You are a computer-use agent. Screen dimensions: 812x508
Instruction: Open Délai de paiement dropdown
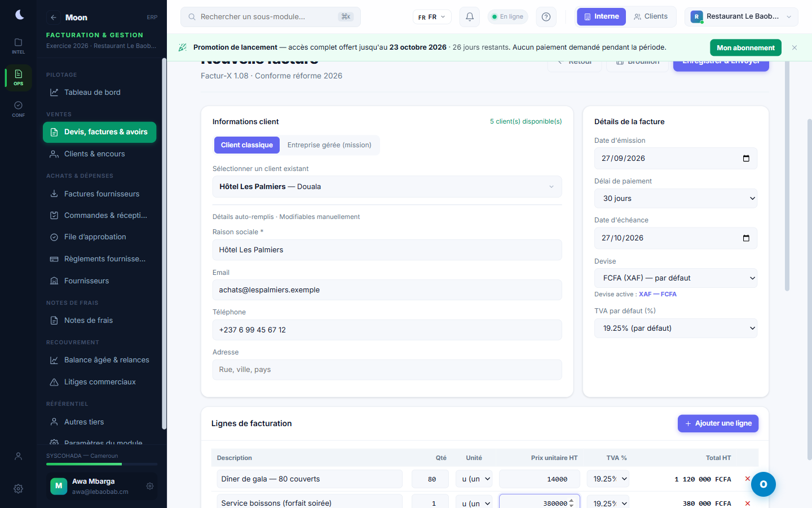tap(676, 199)
